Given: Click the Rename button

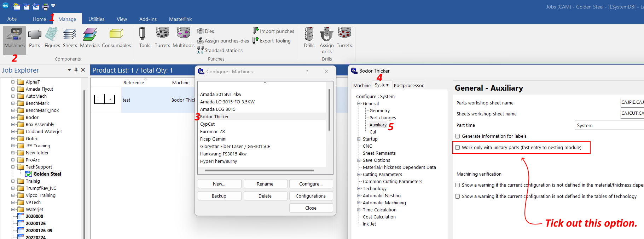Looking at the screenshot, I should pos(265,184).
